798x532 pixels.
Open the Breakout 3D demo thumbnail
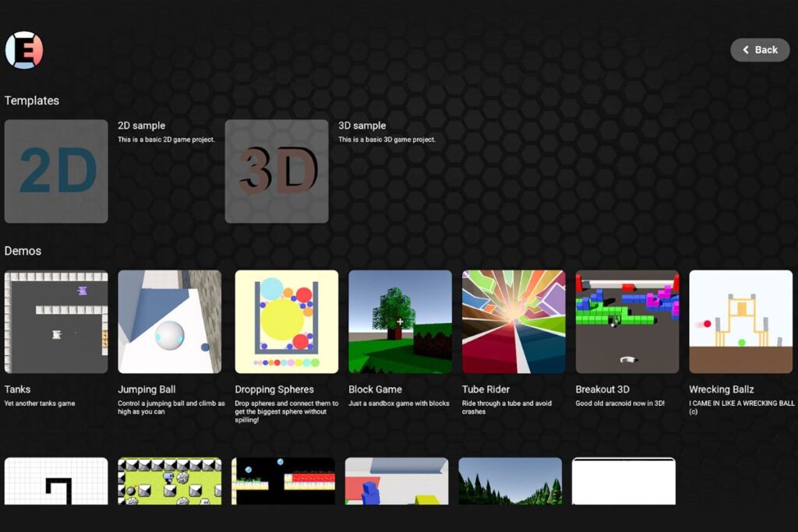(627, 322)
